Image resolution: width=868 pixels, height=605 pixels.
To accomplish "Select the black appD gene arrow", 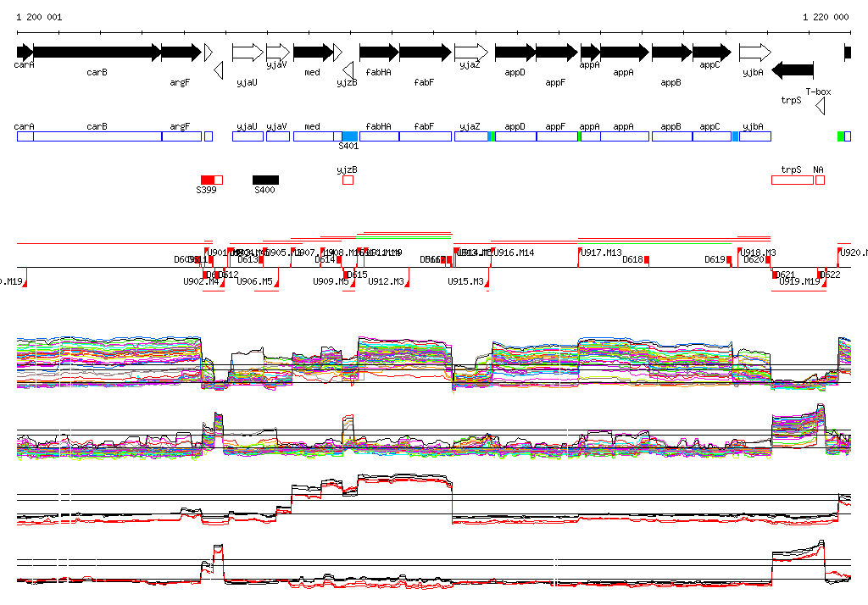I will [515, 53].
